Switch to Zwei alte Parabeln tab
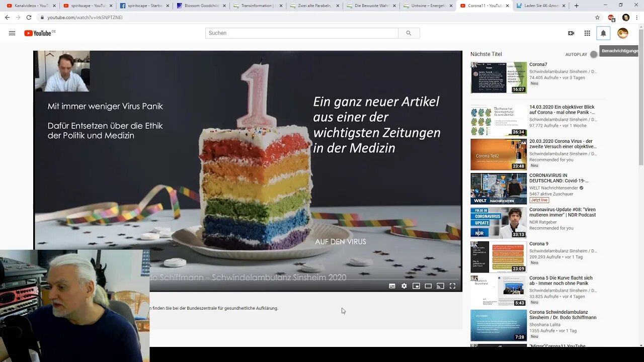This screenshot has width=644, height=362. (x=315, y=6)
